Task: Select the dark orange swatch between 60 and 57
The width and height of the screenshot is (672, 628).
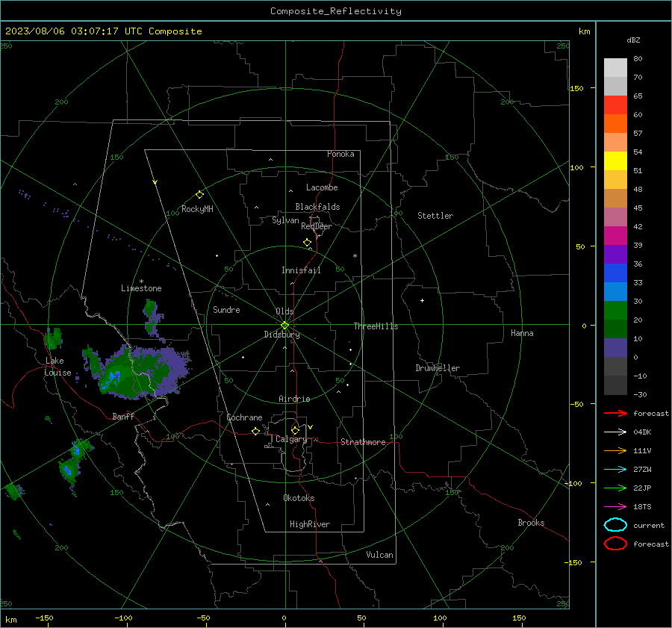Action: [x=615, y=124]
